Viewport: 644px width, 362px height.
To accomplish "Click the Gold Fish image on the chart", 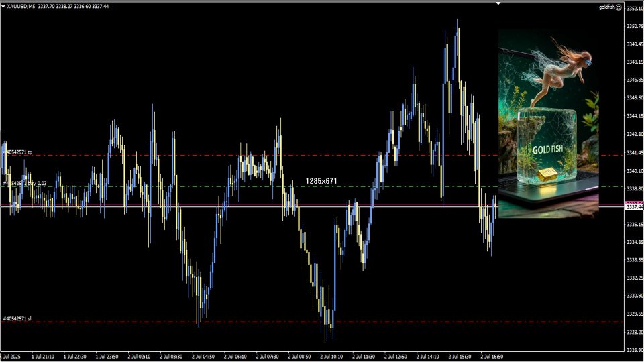I will click(548, 123).
